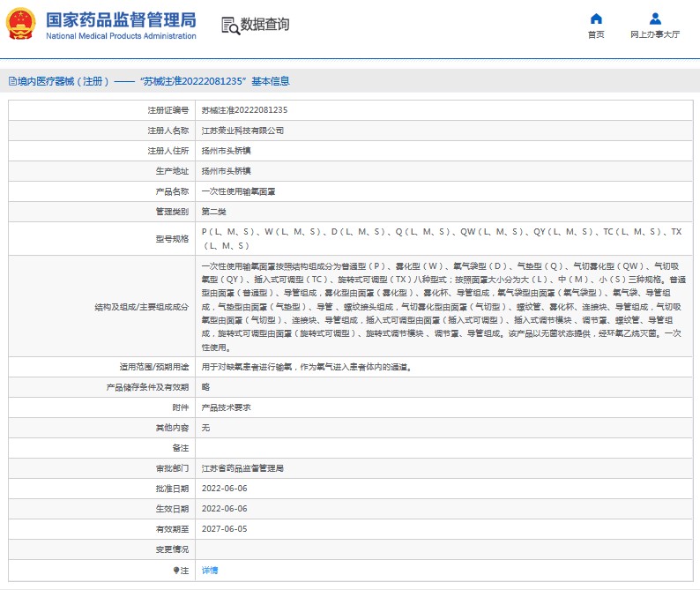This screenshot has width=700, height=590.
Task: Select product name 一次性使用输氧面罩
Action: click(238, 191)
